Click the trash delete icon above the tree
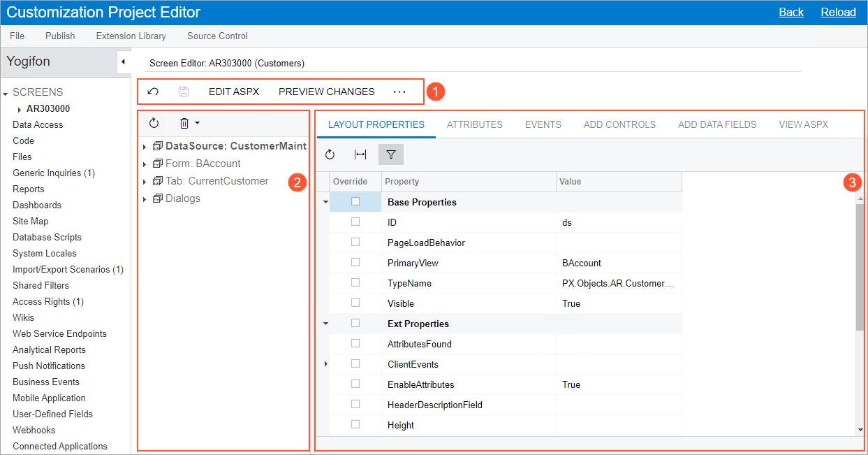The height and width of the screenshot is (455, 868). 184,123
